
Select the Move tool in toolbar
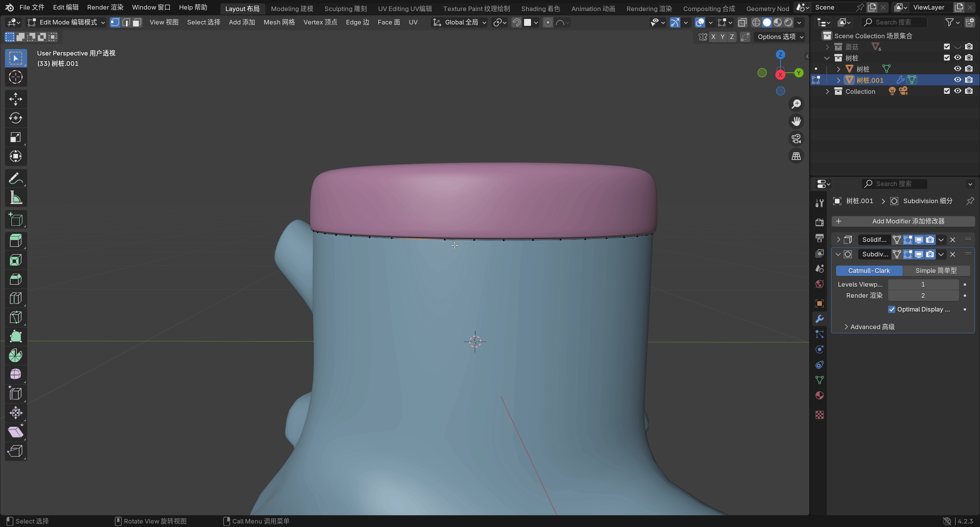[x=16, y=99]
